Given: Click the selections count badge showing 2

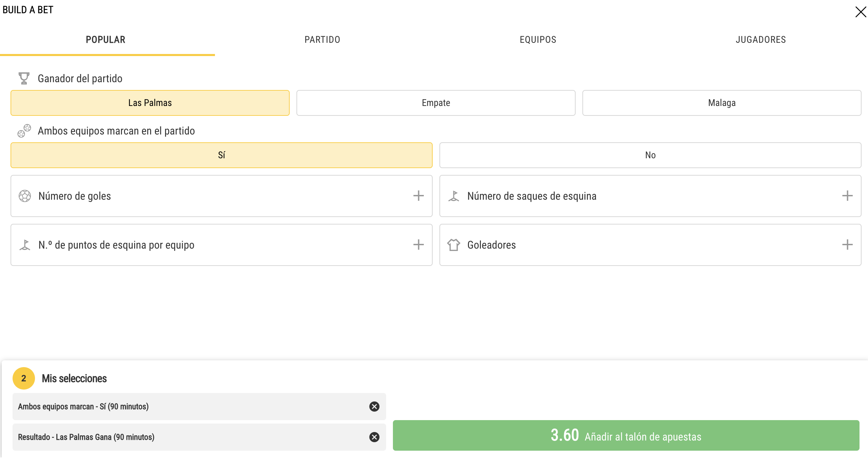Looking at the screenshot, I should tap(24, 378).
